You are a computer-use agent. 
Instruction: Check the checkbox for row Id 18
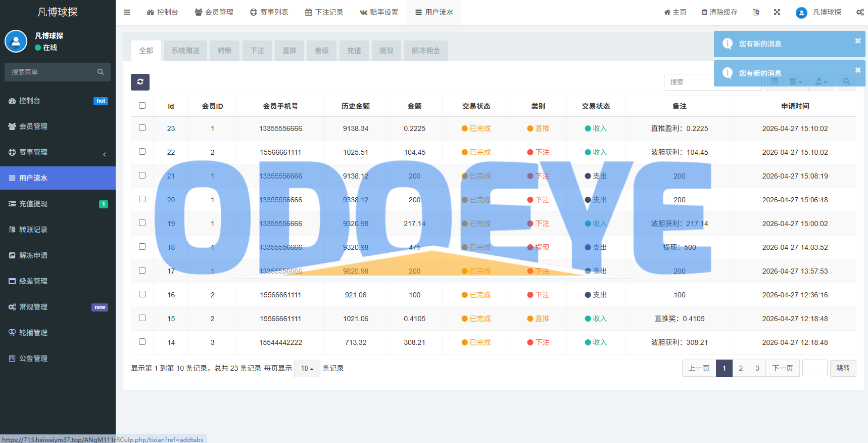(142, 246)
